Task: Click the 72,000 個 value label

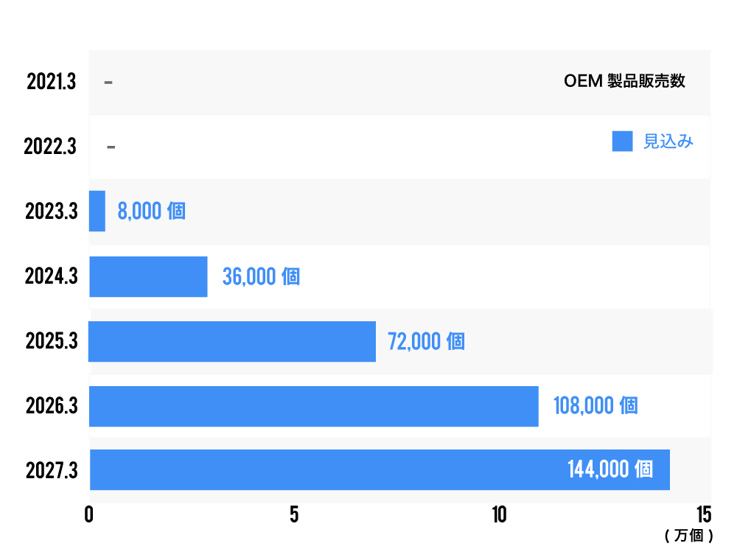Action: (x=426, y=342)
